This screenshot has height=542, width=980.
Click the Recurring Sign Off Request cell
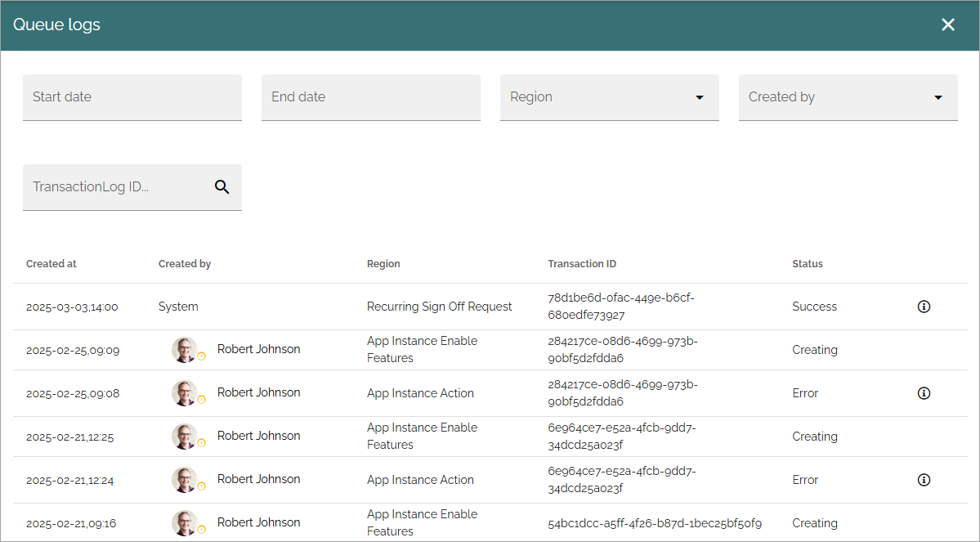point(440,307)
